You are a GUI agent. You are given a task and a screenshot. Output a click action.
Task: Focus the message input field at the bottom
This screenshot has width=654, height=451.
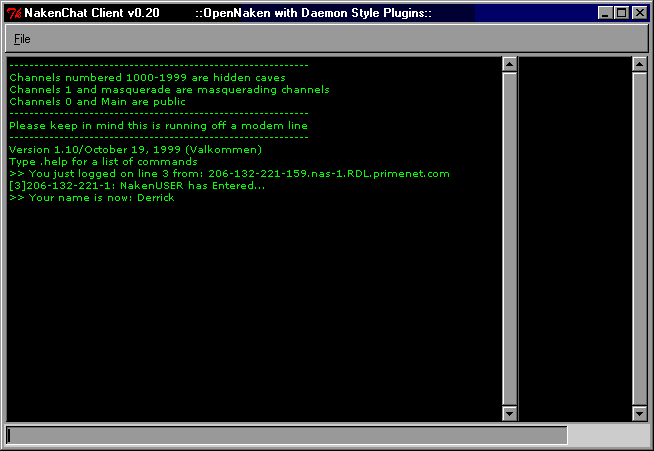(x=287, y=436)
